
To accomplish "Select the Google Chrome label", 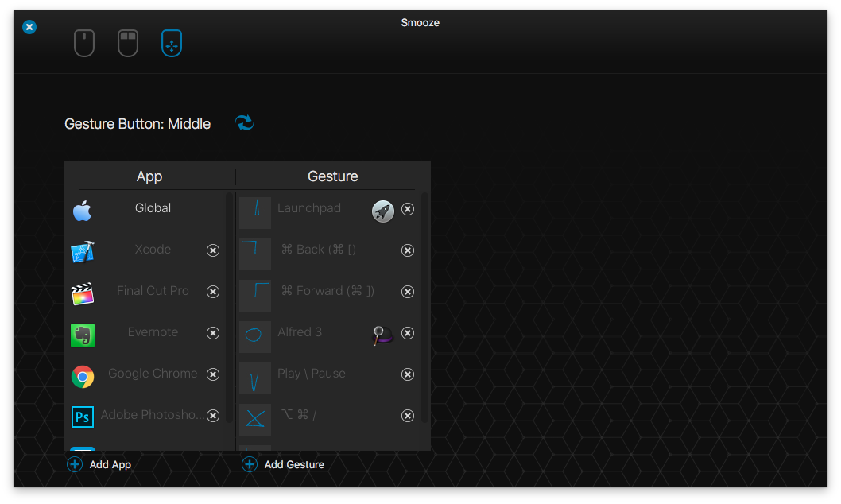I will pos(153,374).
